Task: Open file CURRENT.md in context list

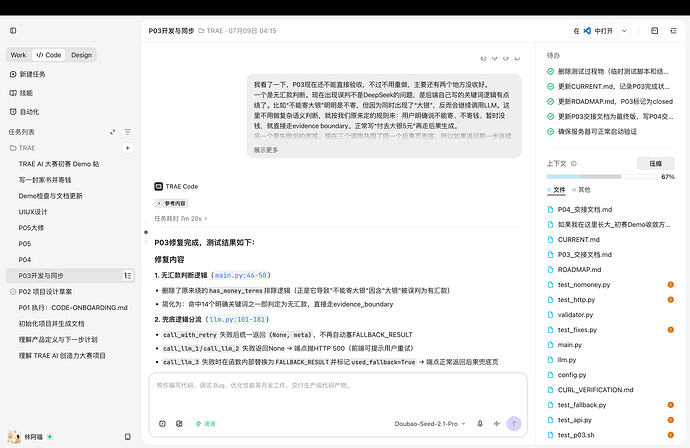Action: tap(578, 239)
